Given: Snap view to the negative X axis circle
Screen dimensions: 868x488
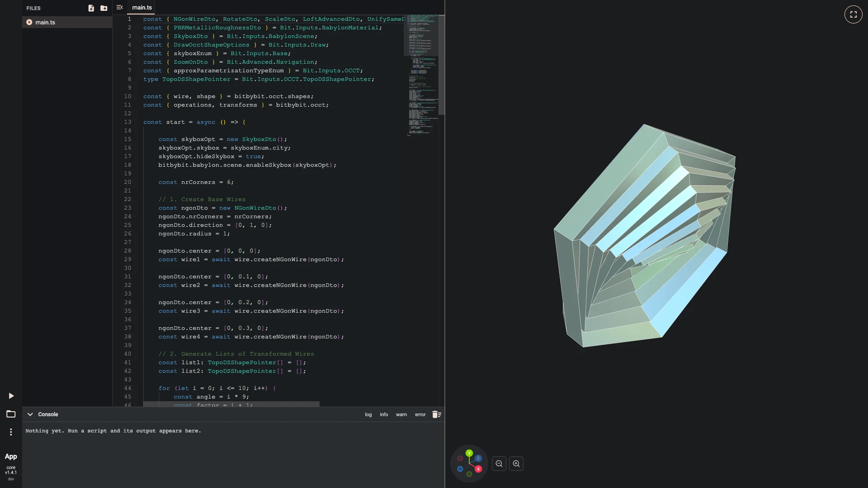Looking at the screenshot, I should click(x=460, y=458).
